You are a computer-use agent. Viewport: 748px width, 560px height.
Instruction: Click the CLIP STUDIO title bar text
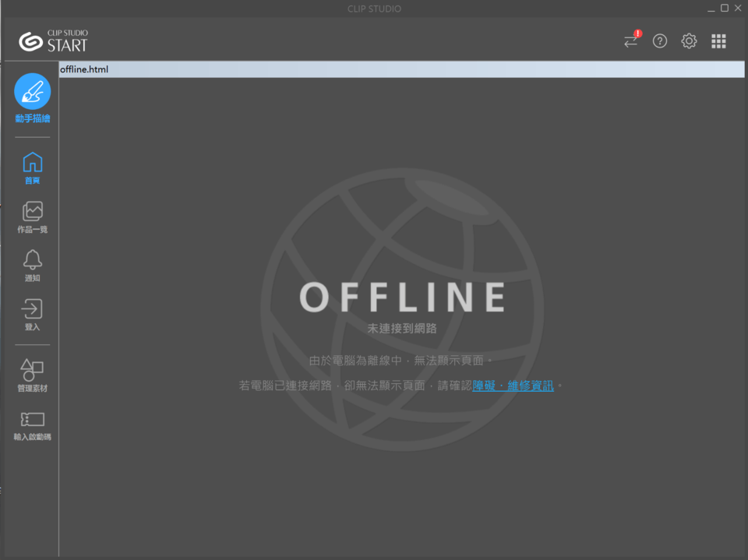[x=373, y=9]
